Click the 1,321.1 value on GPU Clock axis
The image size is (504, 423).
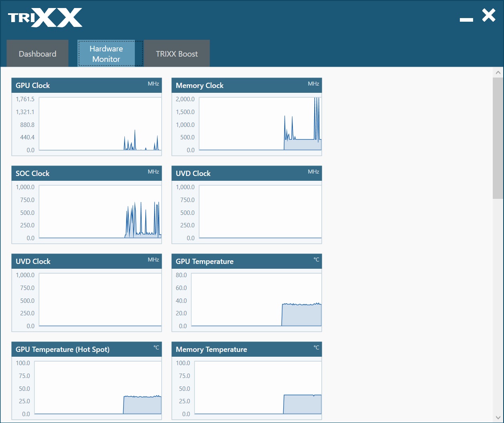coord(25,112)
